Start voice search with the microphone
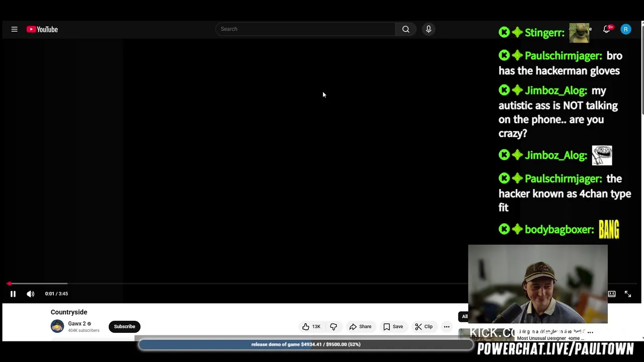Image resolution: width=644 pixels, height=362 pixels. (x=429, y=29)
